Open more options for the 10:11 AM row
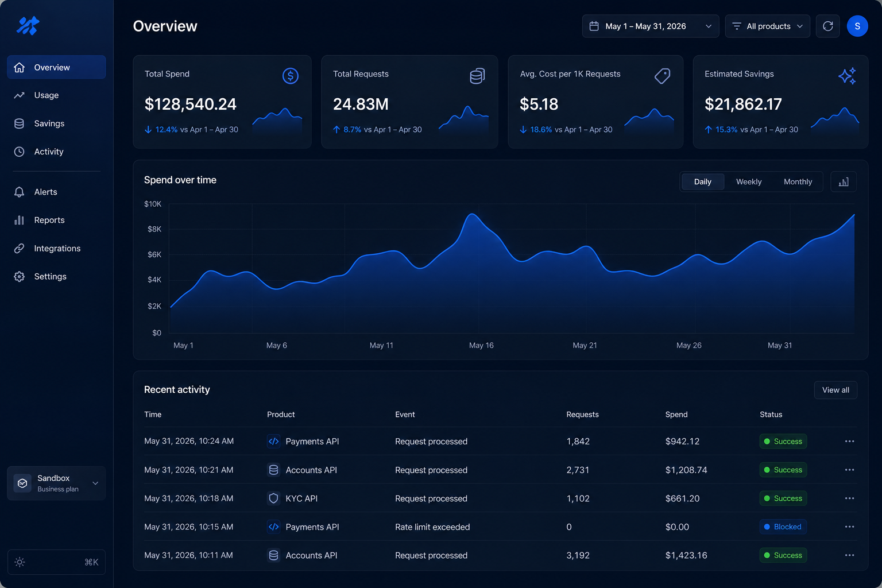Screen dimensions: 882x588 tap(850, 555)
